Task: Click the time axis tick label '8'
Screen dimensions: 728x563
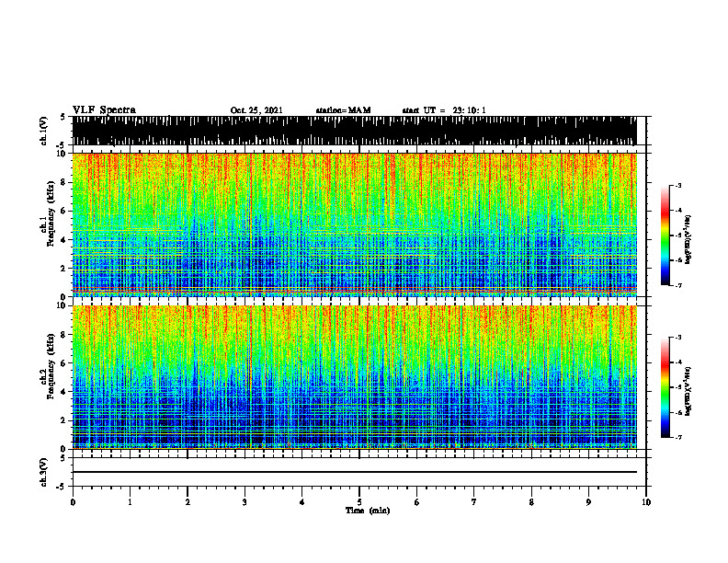Action: click(x=531, y=502)
